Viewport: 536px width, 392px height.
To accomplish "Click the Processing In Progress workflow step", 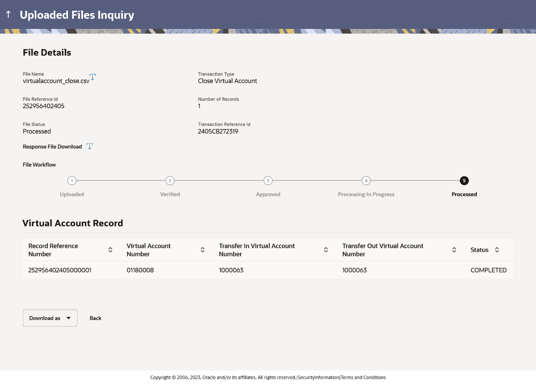I will [x=366, y=180].
